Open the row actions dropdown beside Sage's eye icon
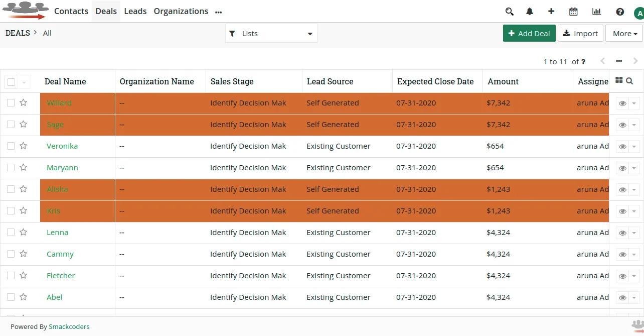644x336 pixels. pyautogui.click(x=634, y=125)
